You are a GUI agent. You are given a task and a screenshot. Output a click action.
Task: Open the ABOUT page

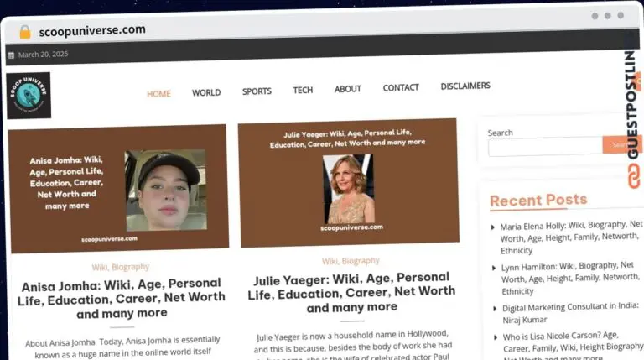[x=347, y=89]
